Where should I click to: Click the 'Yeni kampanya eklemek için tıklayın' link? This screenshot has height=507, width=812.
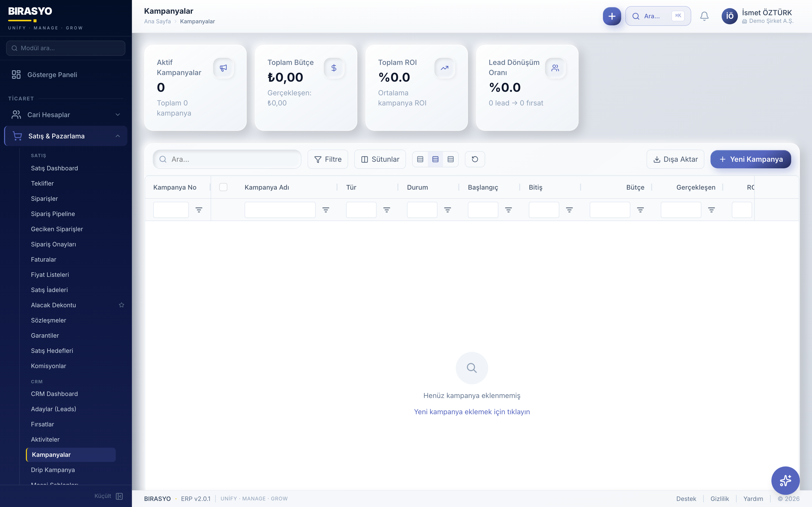point(472,411)
